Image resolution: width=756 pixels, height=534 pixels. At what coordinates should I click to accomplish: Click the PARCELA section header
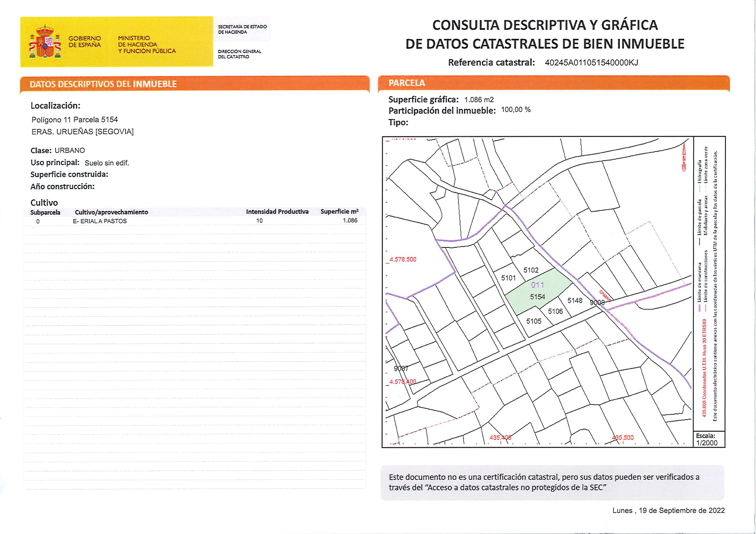[x=407, y=83]
